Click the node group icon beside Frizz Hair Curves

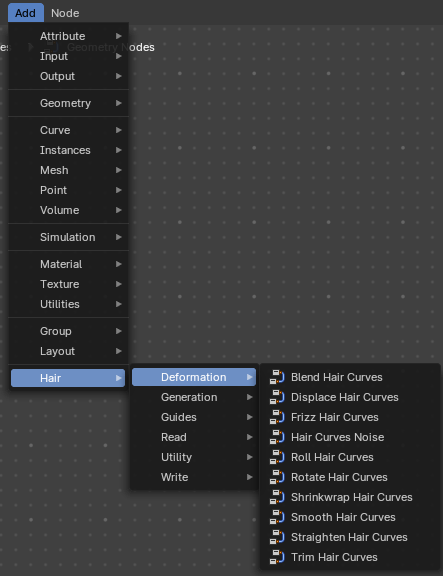coord(277,417)
